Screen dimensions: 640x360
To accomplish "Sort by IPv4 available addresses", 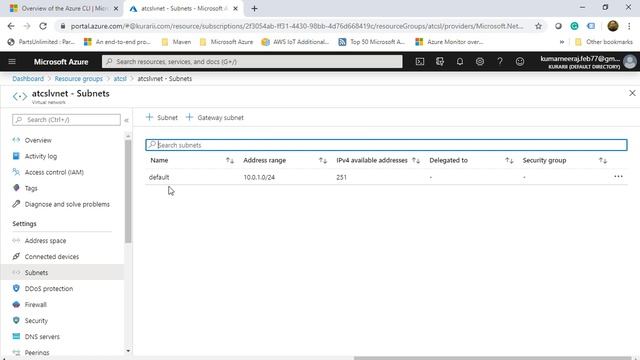I will coord(416,160).
